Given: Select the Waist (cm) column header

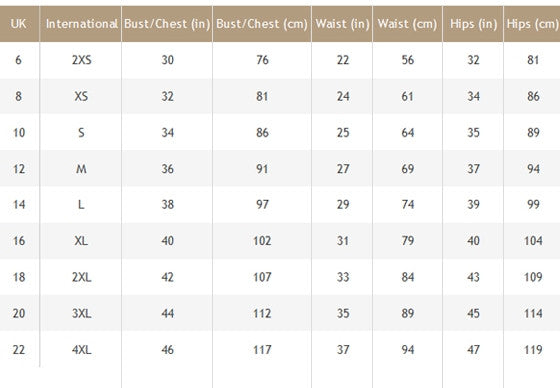Looking at the screenshot, I should pyautogui.click(x=408, y=24).
